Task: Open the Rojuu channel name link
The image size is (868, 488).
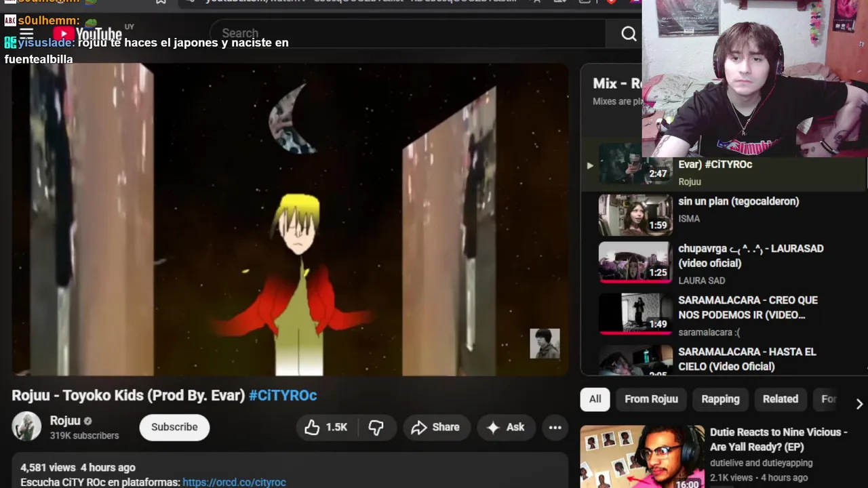Action: (65, 420)
